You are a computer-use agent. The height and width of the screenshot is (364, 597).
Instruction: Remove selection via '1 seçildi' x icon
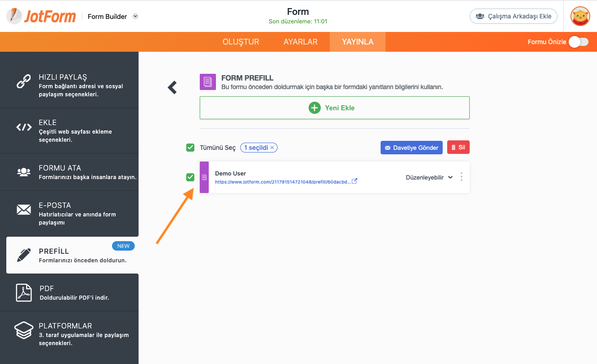click(x=272, y=148)
